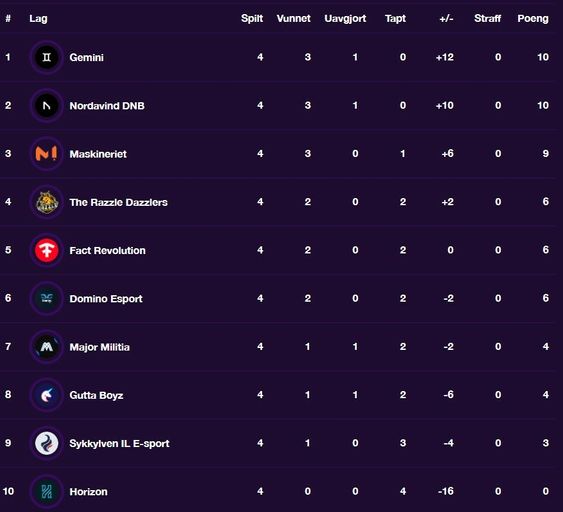This screenshot has width=563, height=512.
Task: Open the Gemini team name link
Action: (x=87, y=57)
